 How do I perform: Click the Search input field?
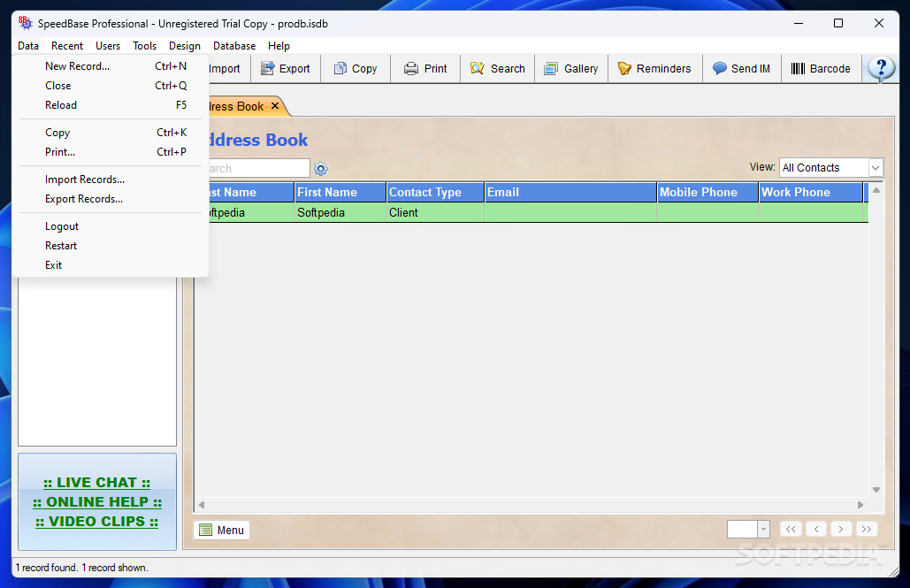pyautogui.click(x=259, y=168)
